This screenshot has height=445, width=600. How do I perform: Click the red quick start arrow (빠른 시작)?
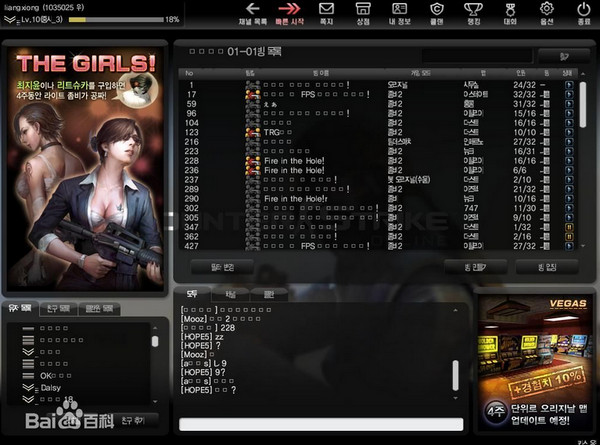(290, 14)
